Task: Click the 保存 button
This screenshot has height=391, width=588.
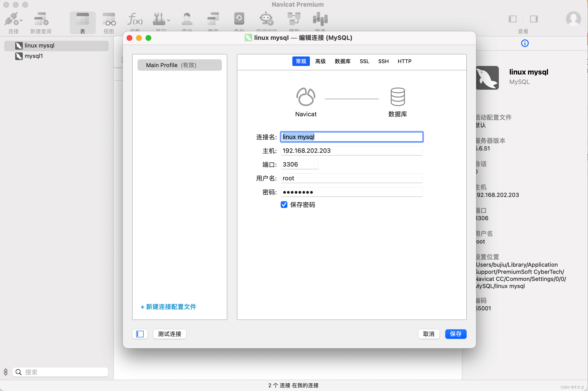Action: (x=455, y=334)
